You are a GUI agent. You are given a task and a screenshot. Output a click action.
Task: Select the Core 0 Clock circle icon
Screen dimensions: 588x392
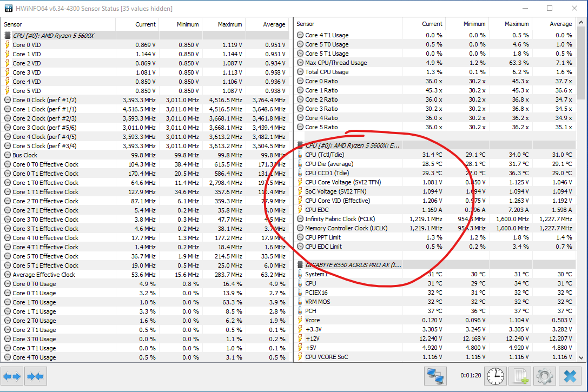[7, 100]
